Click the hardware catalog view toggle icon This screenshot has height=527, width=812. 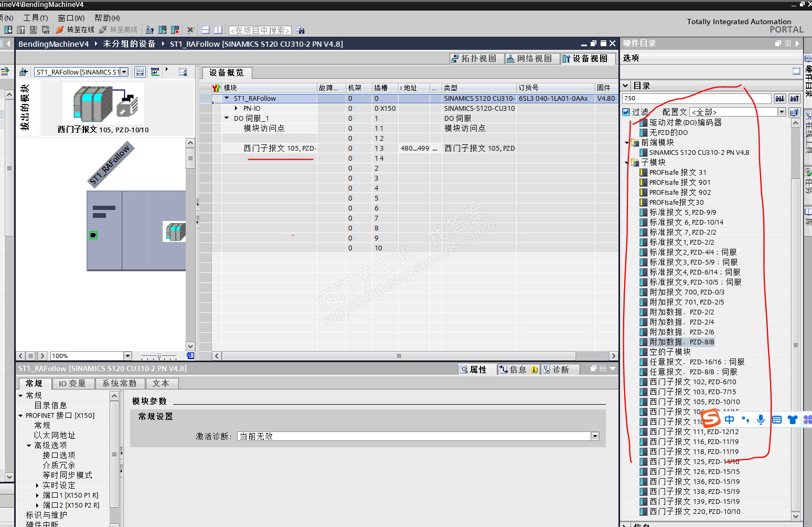796,71
